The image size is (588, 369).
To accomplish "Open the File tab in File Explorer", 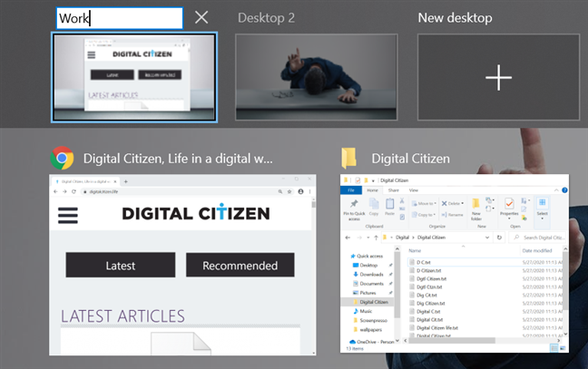I will [351, 190].
